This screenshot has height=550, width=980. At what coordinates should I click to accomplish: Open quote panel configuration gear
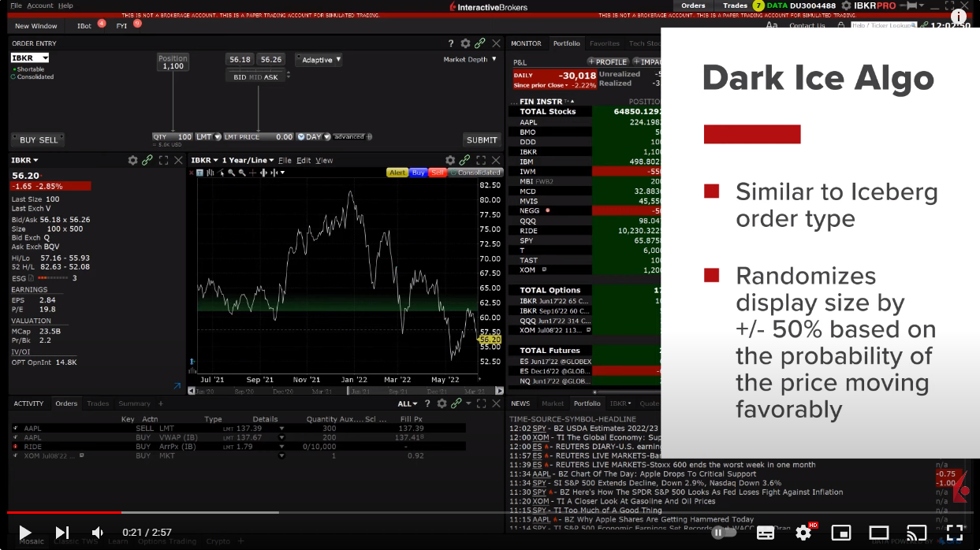click(x=132, y=160)
